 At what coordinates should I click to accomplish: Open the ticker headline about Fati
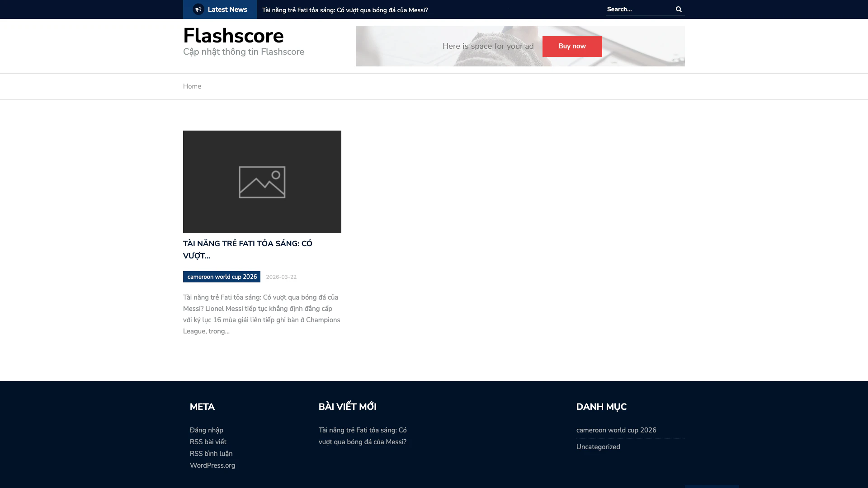345,10
